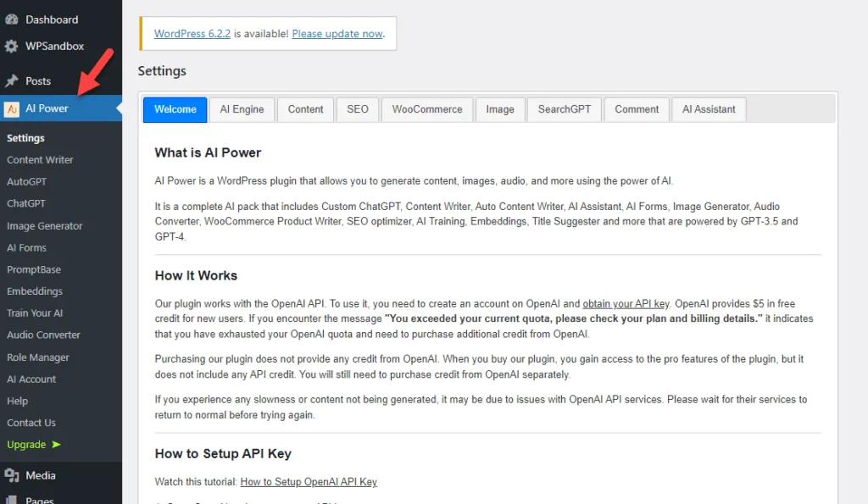Click the Posts pushpin icon
This screenshot has height=504, width=868.
tap(12, 80)
